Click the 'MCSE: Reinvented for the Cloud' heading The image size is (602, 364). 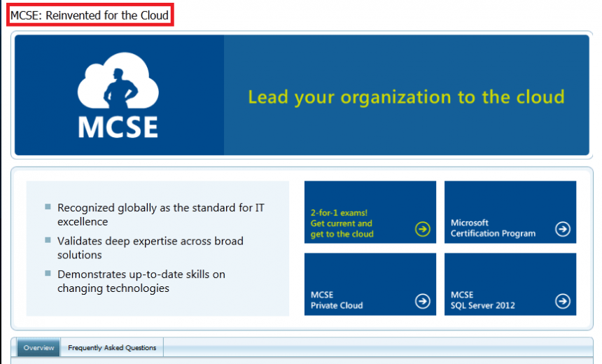(x=90, y=15)
